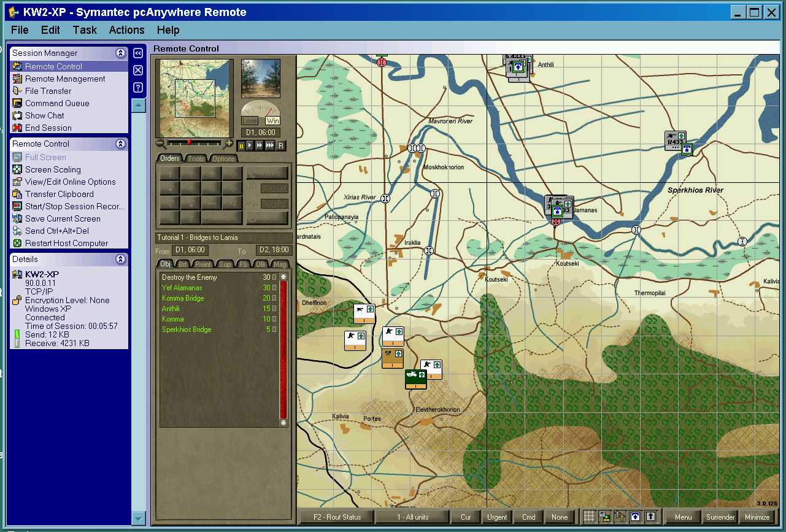The height and width of the screenshot is (532, 786).
Task: Click the zoom in plus magnifier icon
Action: [x=229, y=143]
